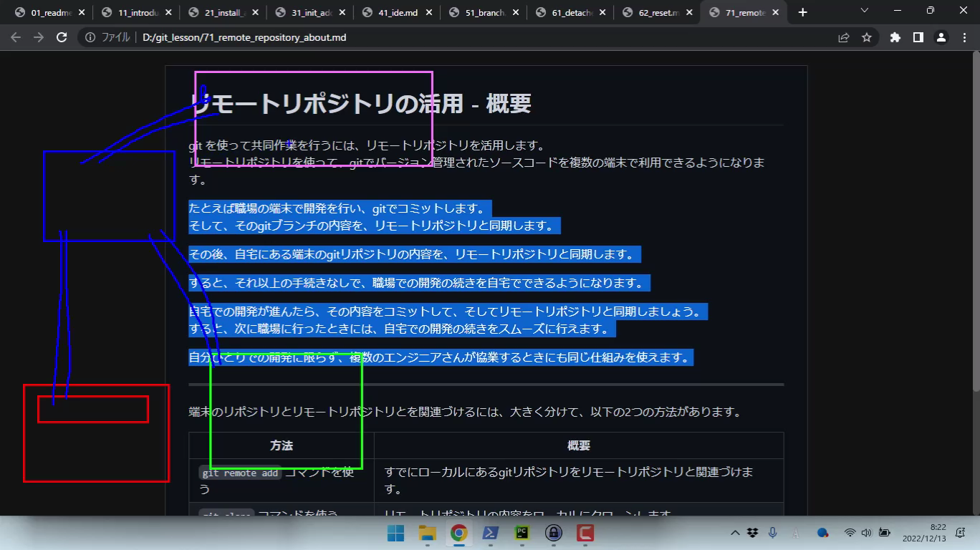
Task: Toggle the microphone tray icon
Action: (773, 533)
